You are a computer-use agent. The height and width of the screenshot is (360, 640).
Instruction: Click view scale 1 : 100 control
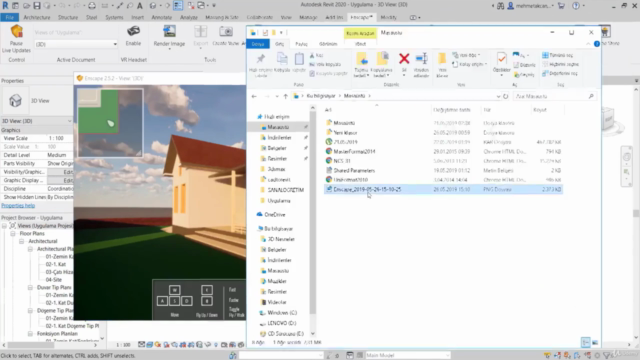point(123,345)
